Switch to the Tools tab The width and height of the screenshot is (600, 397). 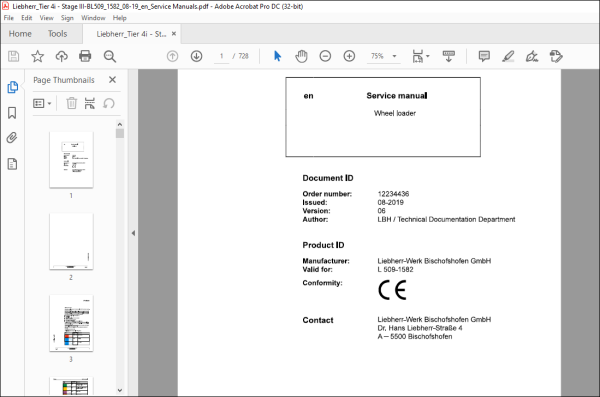click(57, 34)
